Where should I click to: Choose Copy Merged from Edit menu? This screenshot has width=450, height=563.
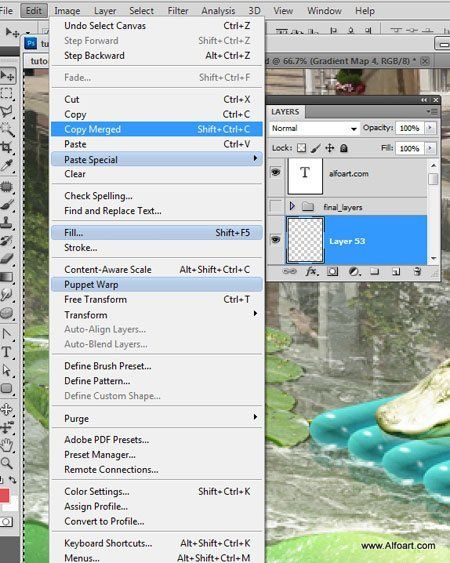(157, 129)
